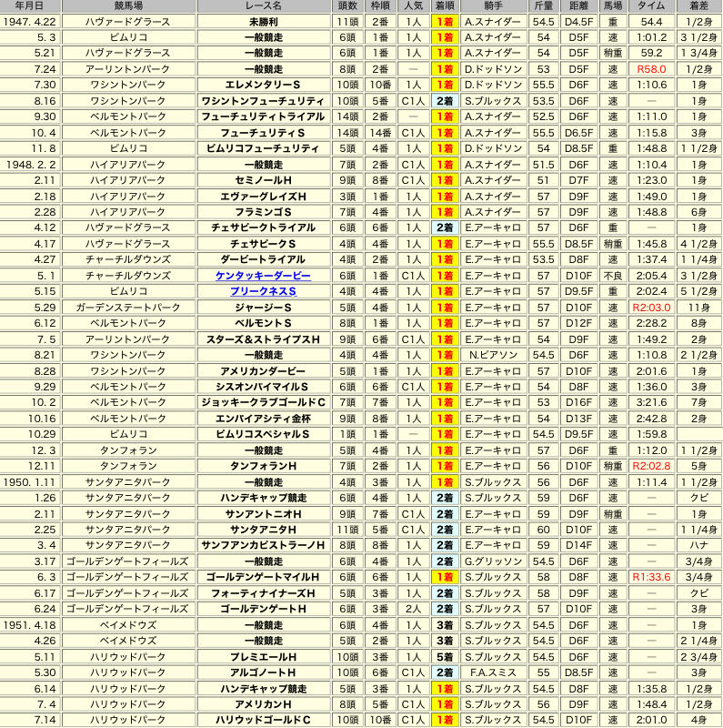This screenshot has height=728, width=723.
Task: Open the ケンタッキーダービー race link
Action: [x=263, y=276]
